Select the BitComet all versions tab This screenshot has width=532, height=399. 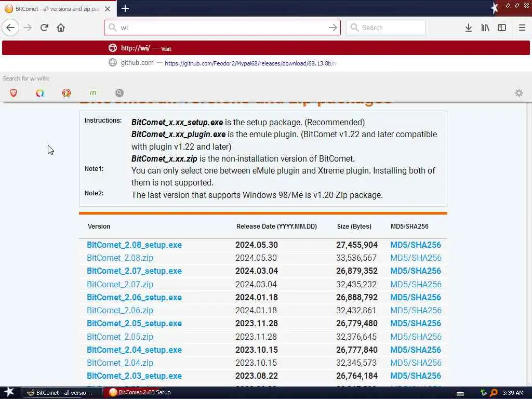[x=57, y=9]
